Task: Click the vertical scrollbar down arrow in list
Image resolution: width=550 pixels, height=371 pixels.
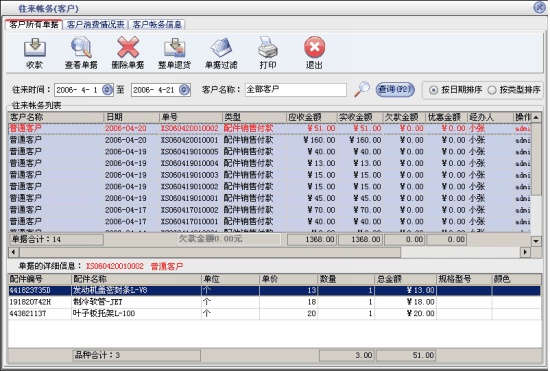Action: point(536,241)
